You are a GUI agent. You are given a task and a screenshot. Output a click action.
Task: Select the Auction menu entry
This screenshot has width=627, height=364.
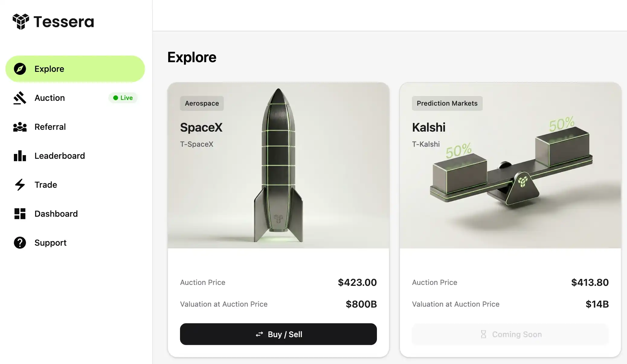tap(49, 98)
